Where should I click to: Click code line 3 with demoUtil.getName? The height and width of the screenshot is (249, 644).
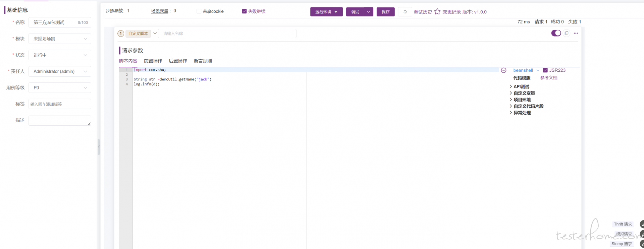point(173,79)
